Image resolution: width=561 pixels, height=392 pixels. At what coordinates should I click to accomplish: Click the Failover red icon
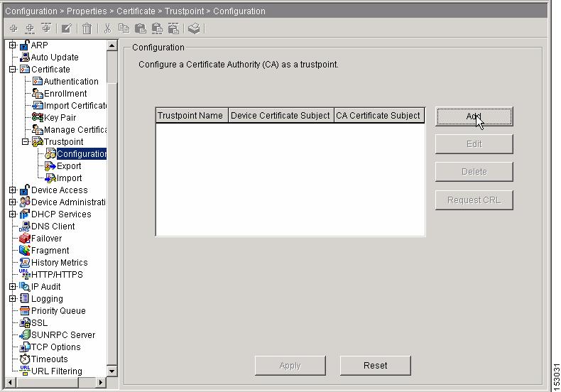(25, 238)
